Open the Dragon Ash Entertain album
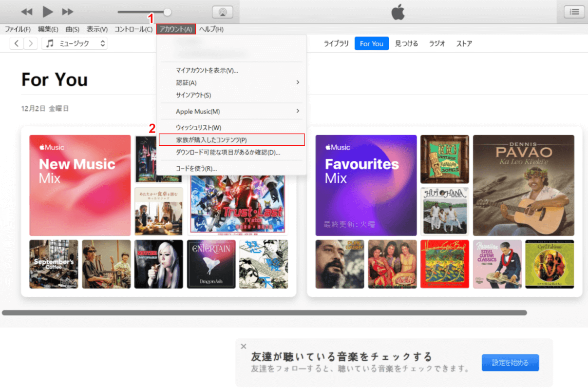This screenshot has width=588, height=390. (211, 264)
